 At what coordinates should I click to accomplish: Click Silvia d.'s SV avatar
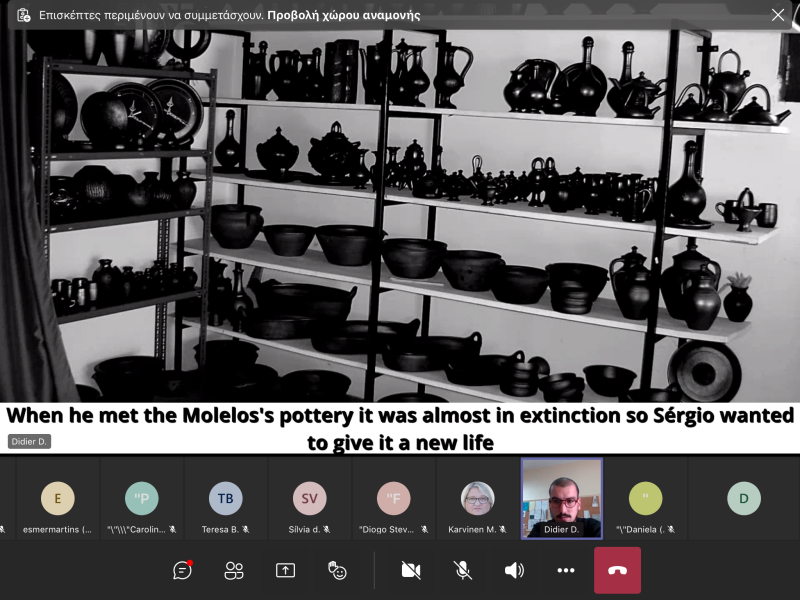[x=309, y=498]
